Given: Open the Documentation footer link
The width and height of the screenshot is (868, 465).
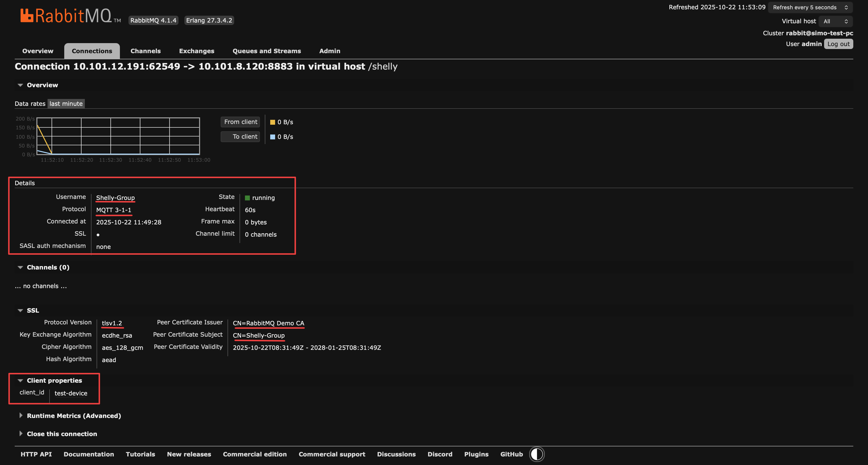Looking at the screenshot, I should [89, 454].
